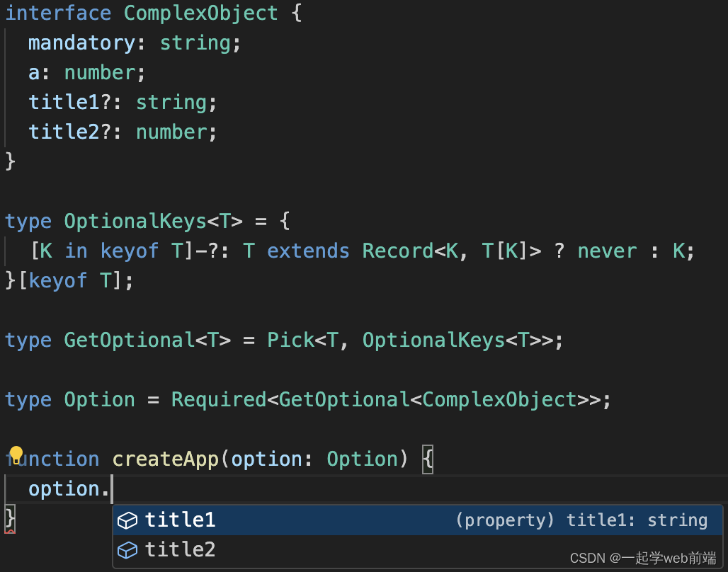This screenshot has height=572, width=728.
Task: Place cursor after 'option.' in function body
Action: point(112,489)
